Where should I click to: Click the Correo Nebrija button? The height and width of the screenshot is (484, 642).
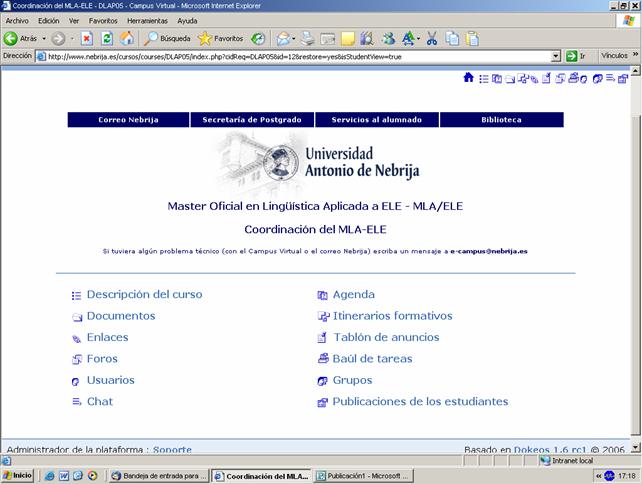click(128, 120)
